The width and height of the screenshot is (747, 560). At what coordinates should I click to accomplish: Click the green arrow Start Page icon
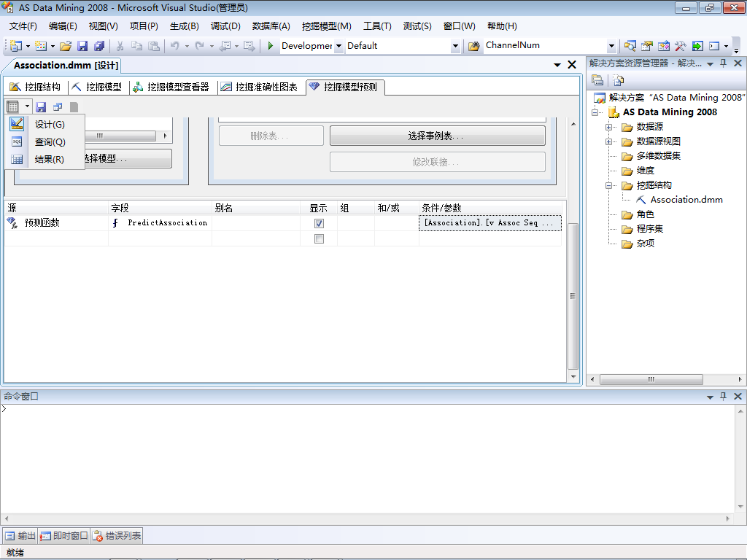(697, 46)
